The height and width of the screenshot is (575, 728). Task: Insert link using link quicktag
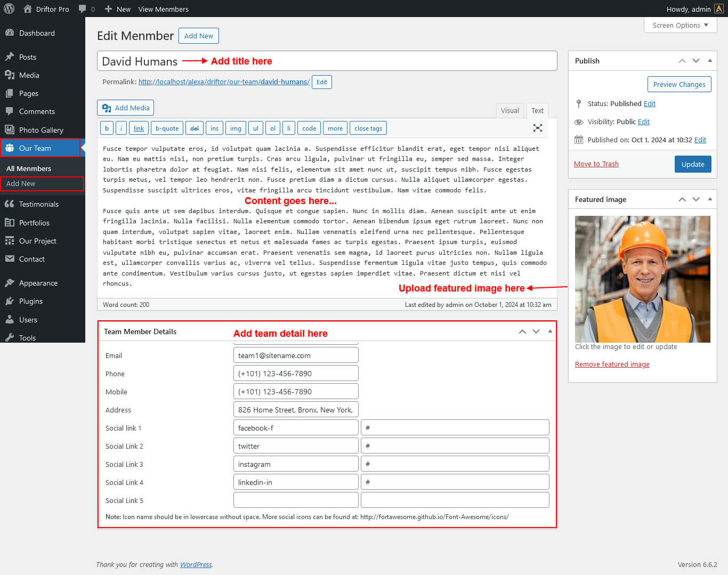[x=139, y=128]
